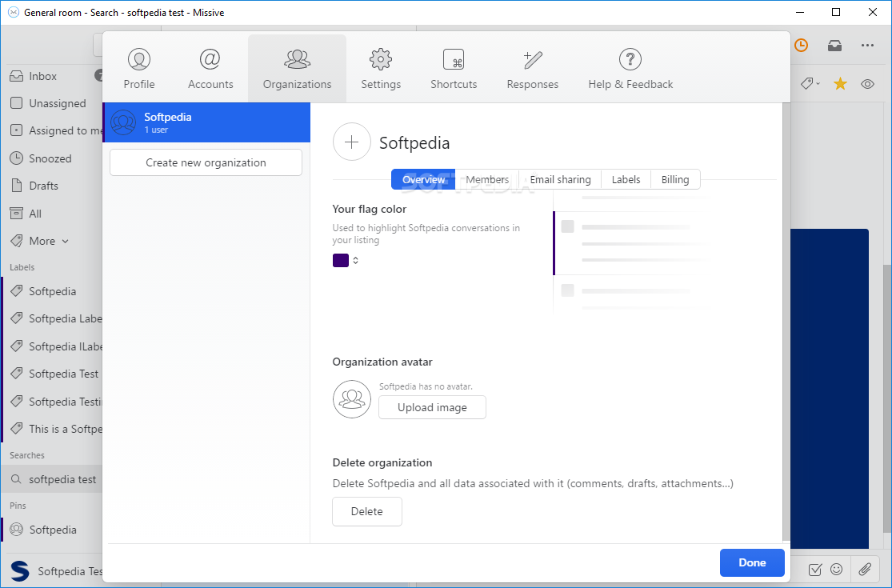The image size is (892, 588).
Task: Open the flag color stepper arrows
Action: coord(355,261)
